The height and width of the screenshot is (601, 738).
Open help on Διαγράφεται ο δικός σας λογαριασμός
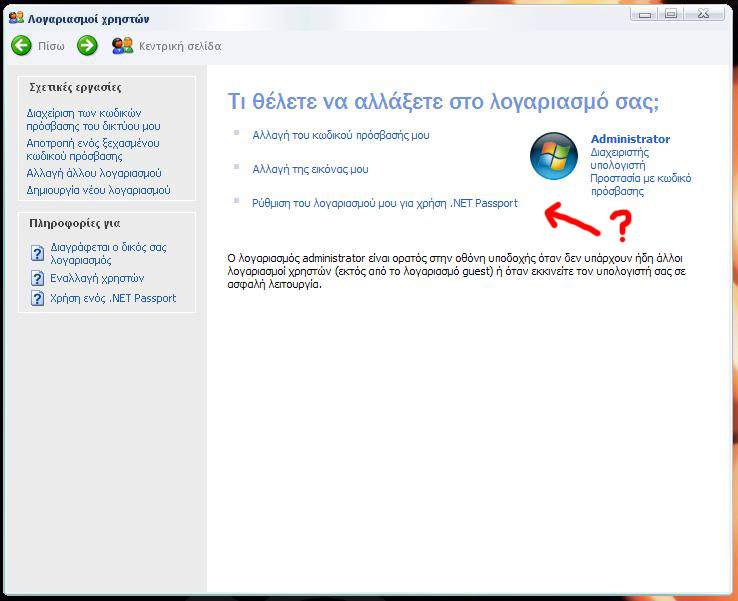coord(108,253)
